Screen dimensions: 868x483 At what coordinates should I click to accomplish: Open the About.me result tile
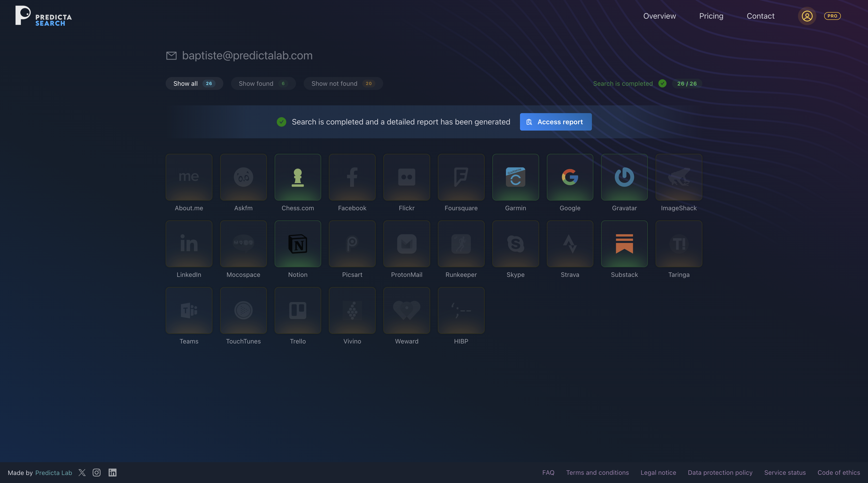(x=189, y=177)
